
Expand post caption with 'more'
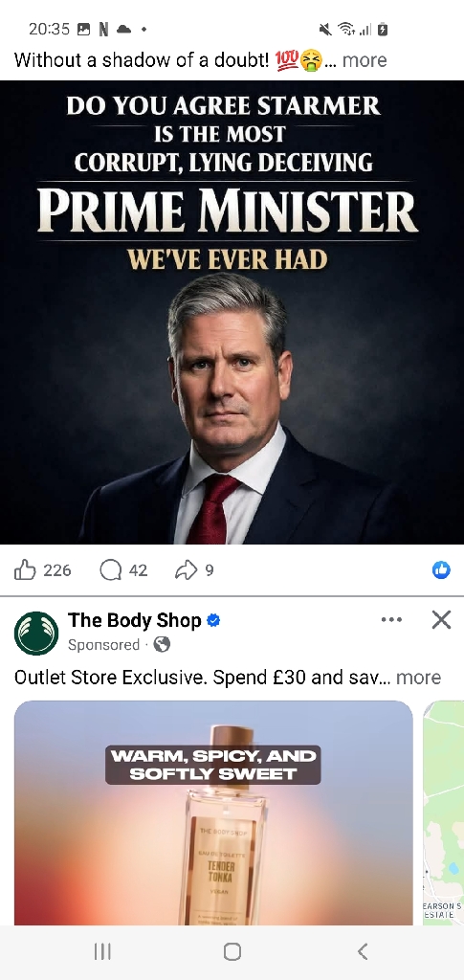(x=365, y=60)
